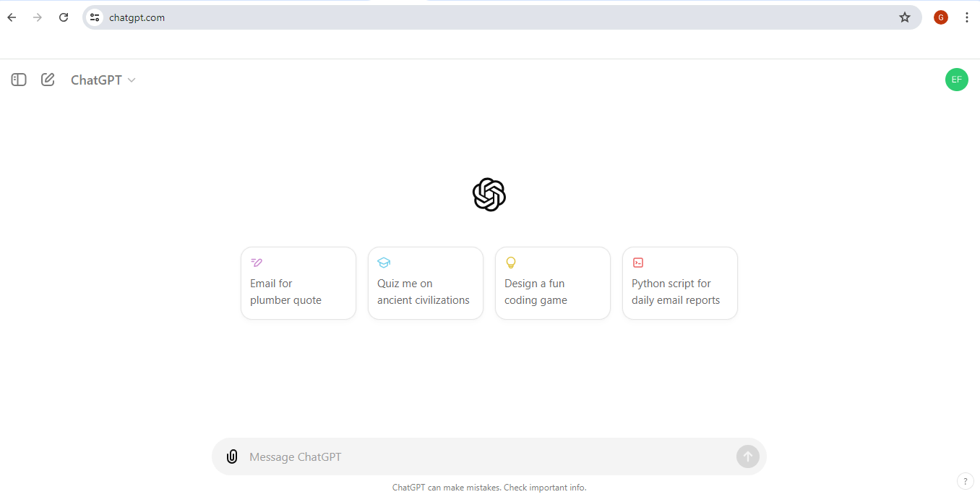Attach a file using the paperclip icon
980x497 pixels.
tap(232, 456)
